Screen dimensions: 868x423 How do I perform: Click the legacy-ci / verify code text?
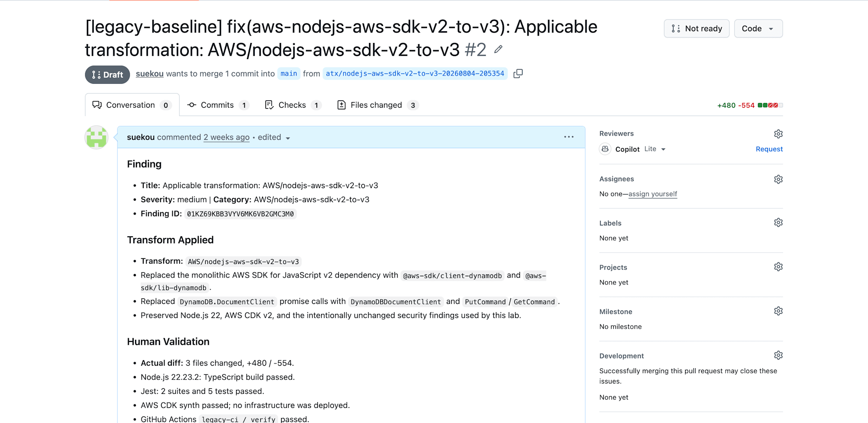point(239,420)
